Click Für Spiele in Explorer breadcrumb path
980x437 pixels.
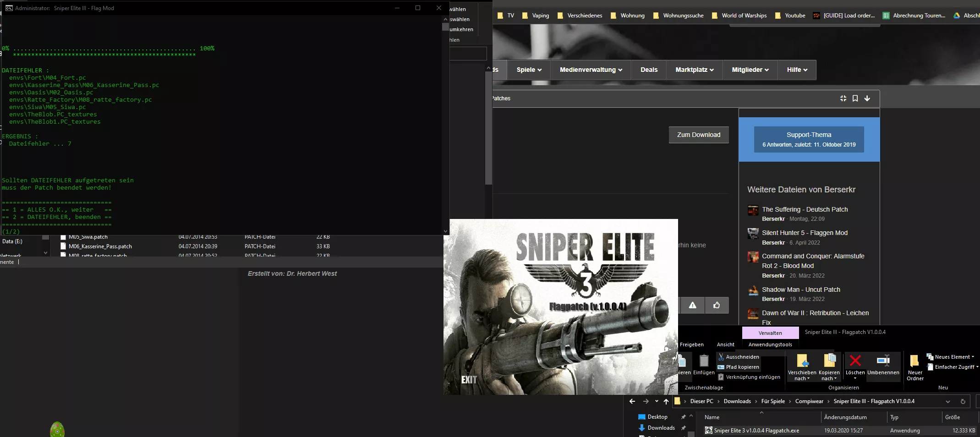coord(773,401)
